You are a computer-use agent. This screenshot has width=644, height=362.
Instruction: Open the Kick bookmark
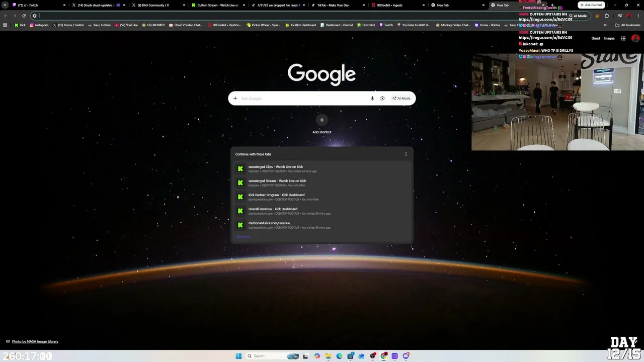pos(20,25)
